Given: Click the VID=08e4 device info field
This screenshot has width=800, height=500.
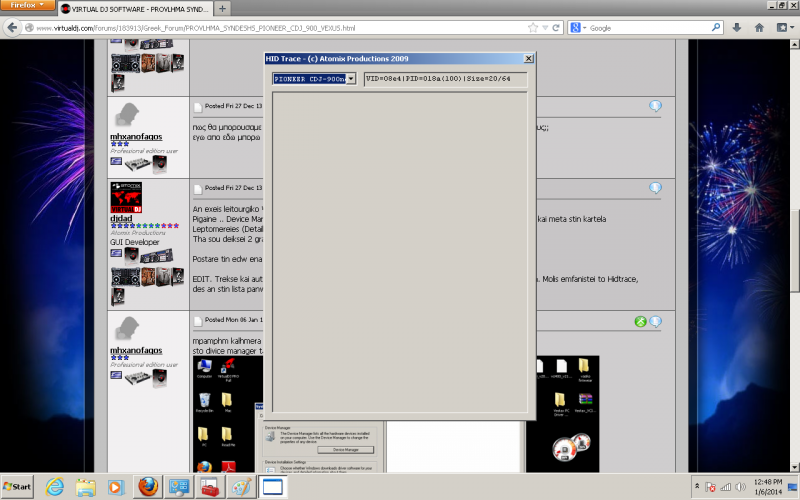Looking at the screenshot, I should pyautogui.click(x=445, y=79).
